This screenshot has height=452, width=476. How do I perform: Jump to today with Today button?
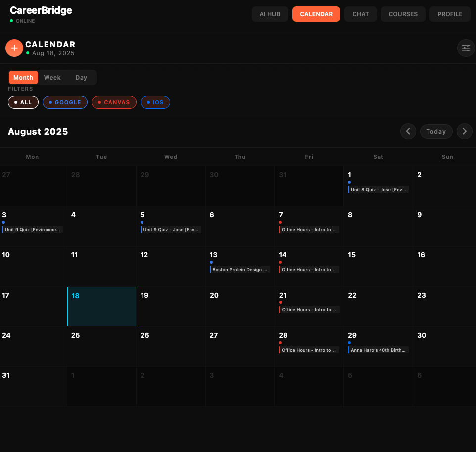(x=436, y=131)
